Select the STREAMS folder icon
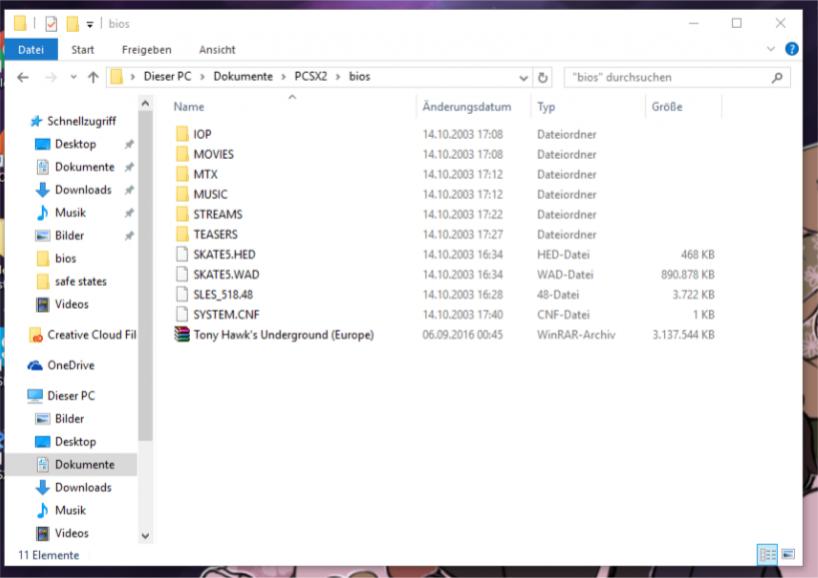This screenshot has height=578, width=818. [x=182, y=214]
